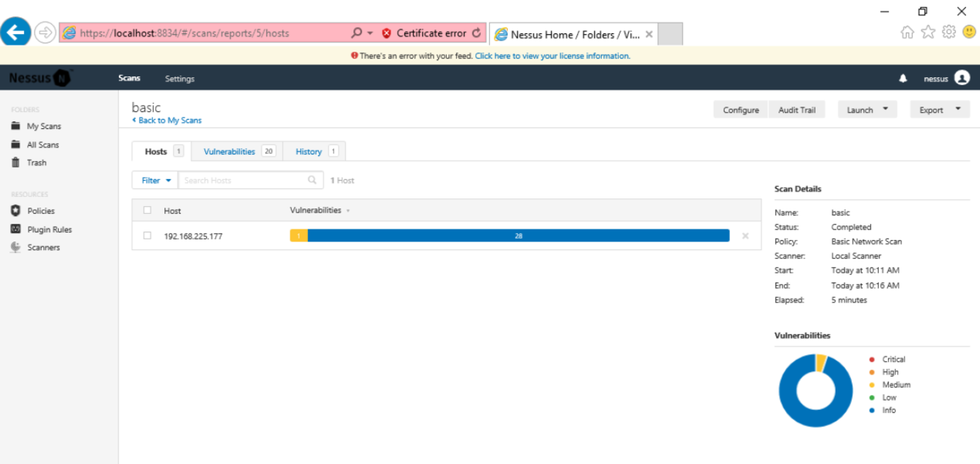
Task: Click the browser address bar URL
Action: [x=184, y=33]
